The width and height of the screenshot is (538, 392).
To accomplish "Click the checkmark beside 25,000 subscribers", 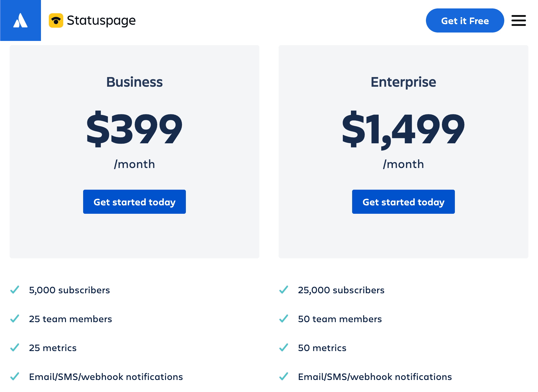I will click(283, 290).
